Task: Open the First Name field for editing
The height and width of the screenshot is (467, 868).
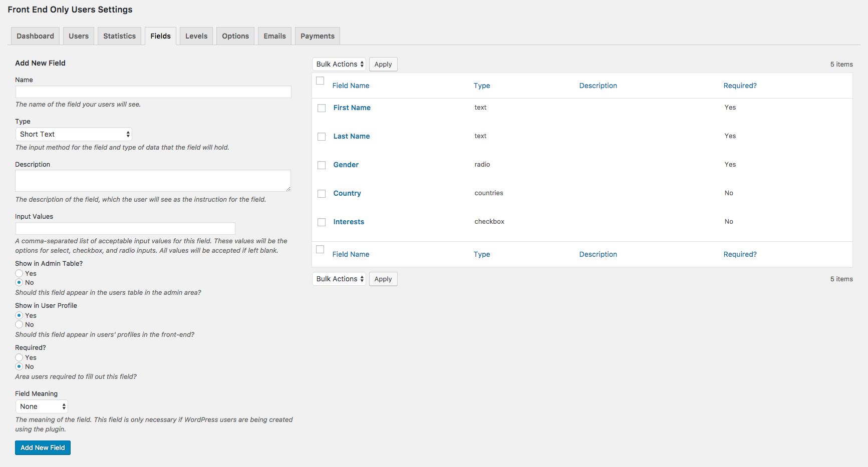Action: point(352,108)
